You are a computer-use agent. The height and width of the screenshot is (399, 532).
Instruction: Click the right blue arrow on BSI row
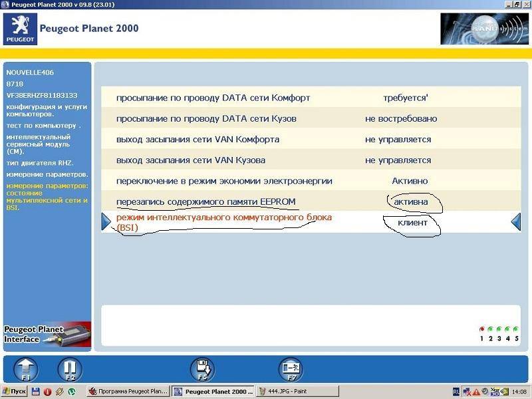coord(515,222)
